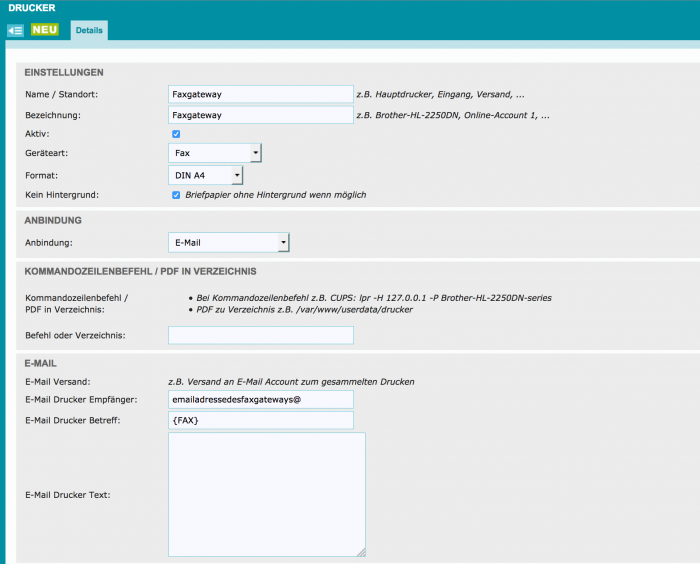The image size is (700, 564).
Task: Click the hint 'z.B. Hauptdrucker, Eingang, Versand, ...'
Action: click(x=441, y=94)
